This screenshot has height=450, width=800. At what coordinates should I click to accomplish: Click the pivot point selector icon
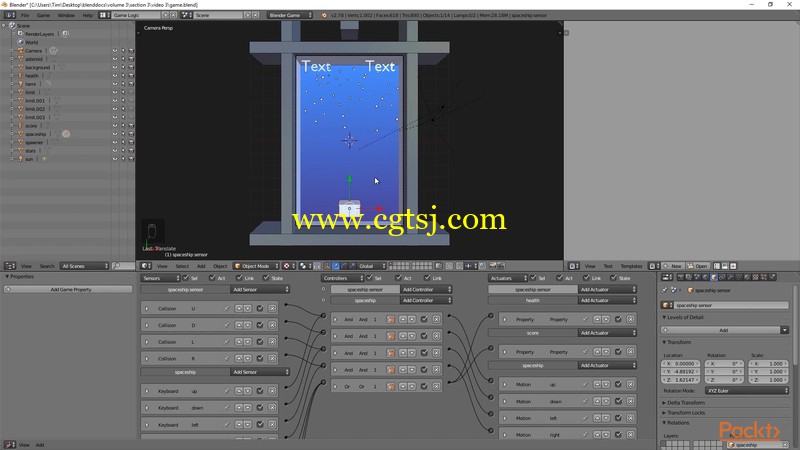click(305, 266)
